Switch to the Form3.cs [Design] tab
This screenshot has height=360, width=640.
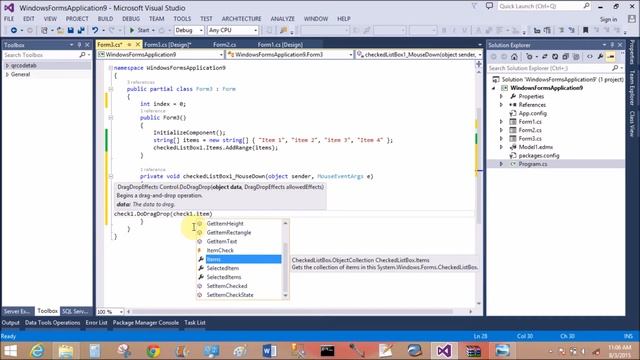167,44
